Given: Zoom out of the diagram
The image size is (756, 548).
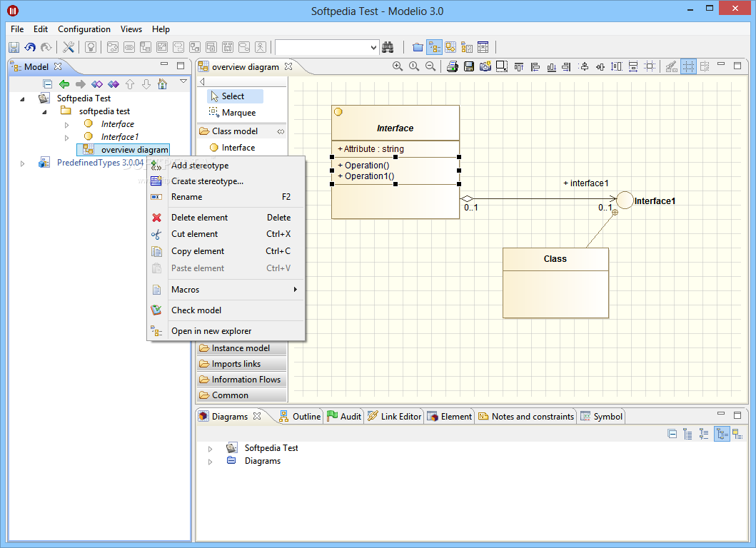Looking at the screenshot, I should coord(430,66).
